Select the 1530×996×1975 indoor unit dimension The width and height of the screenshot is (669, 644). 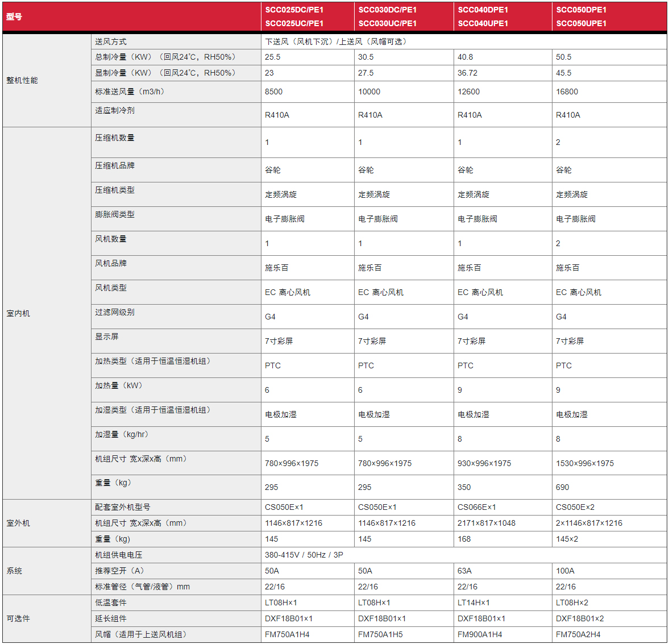pyautogui.click(x=584, y=463)
